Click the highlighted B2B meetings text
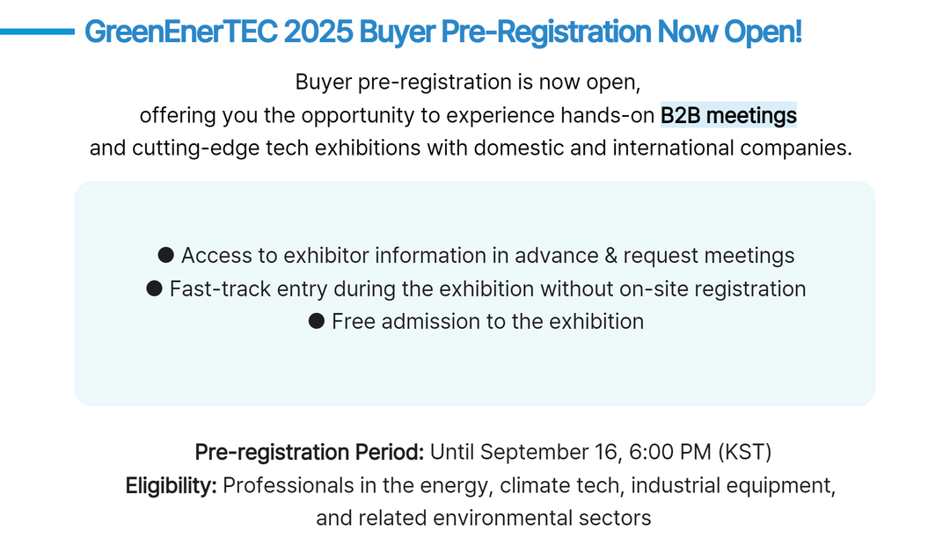 point(728,115)
